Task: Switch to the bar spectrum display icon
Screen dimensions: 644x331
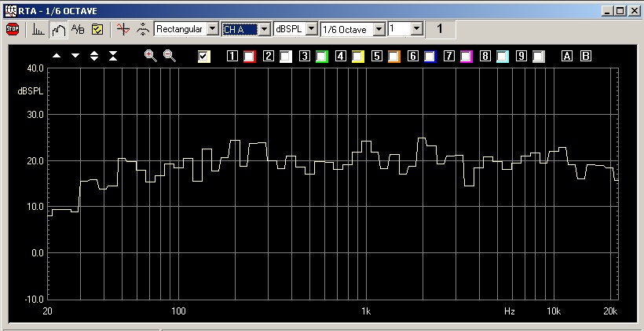Action: (x=38, y=29)
